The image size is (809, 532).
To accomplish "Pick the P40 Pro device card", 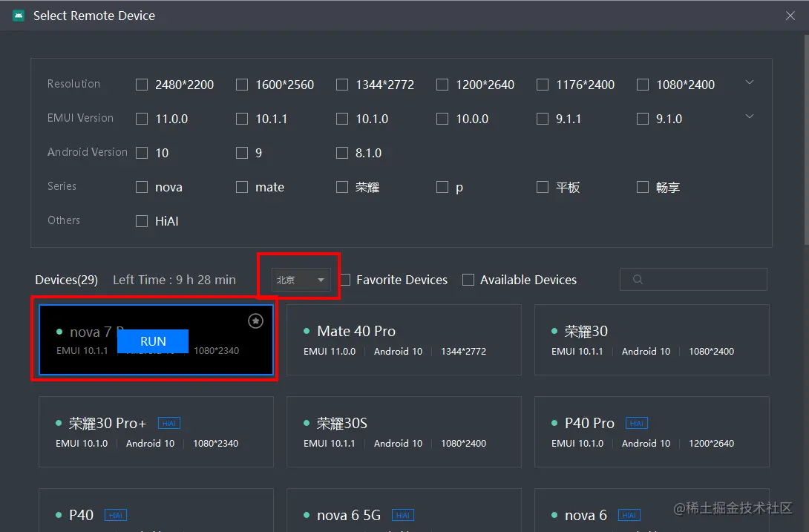I will tap(652, 432).
